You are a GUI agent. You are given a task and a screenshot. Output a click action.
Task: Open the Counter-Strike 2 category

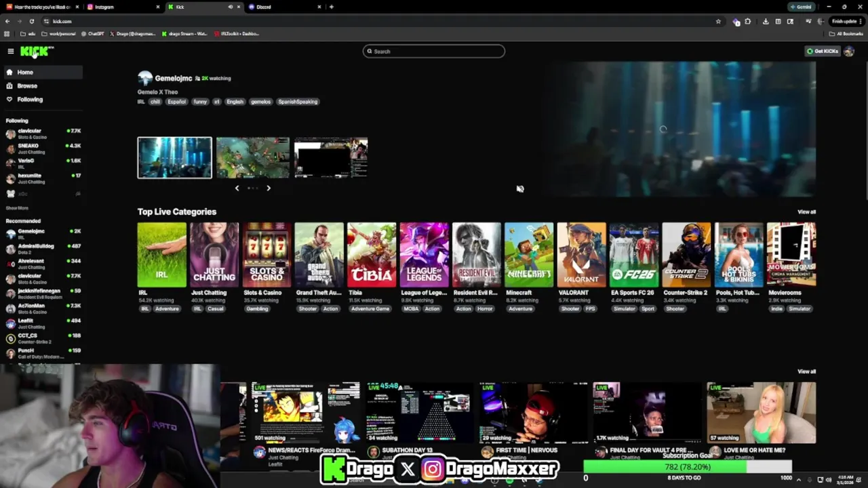pyautogui.click(x=687, y=255)
